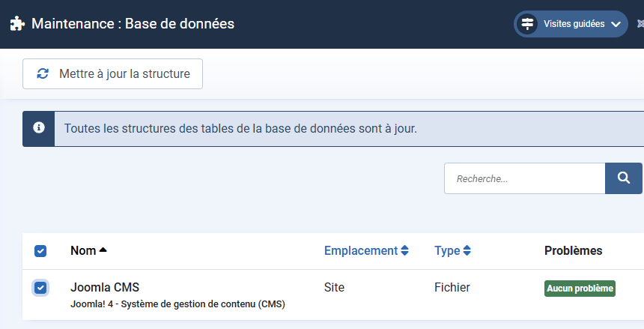This screenshot has width=644, height=329.
Task: Click the sort arrows next to Type
Action: coord(467,250)
